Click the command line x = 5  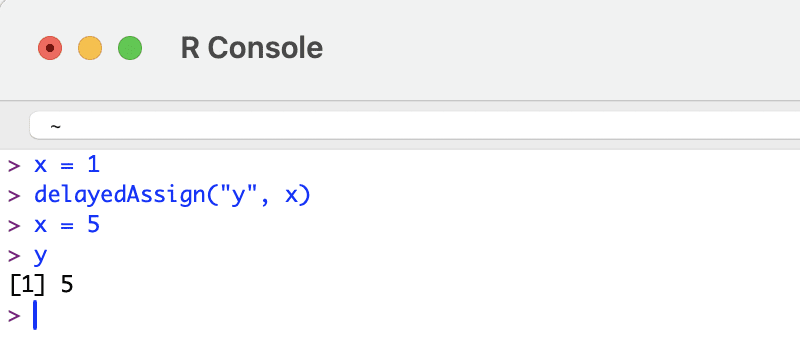[x=67, y=225]
